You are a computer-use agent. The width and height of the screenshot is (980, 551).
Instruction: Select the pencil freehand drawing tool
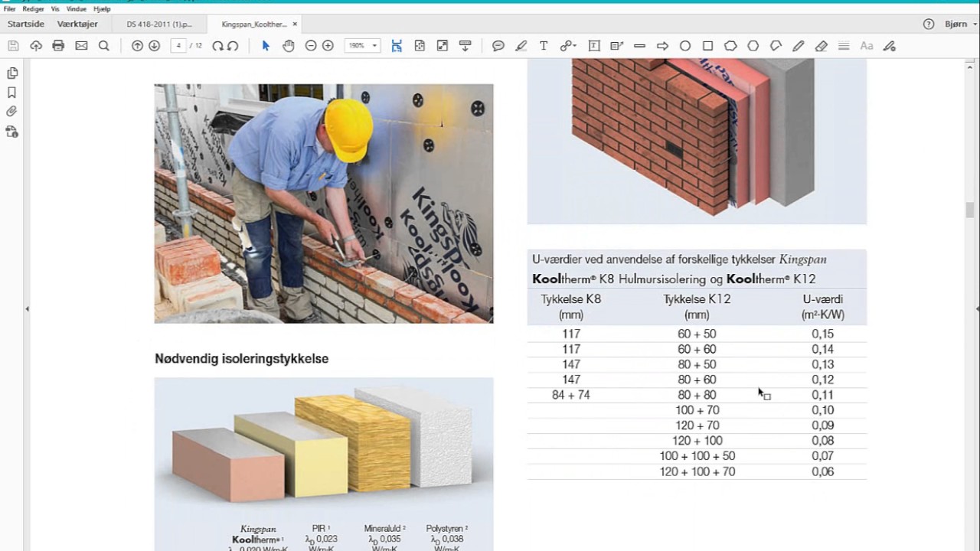799,46
